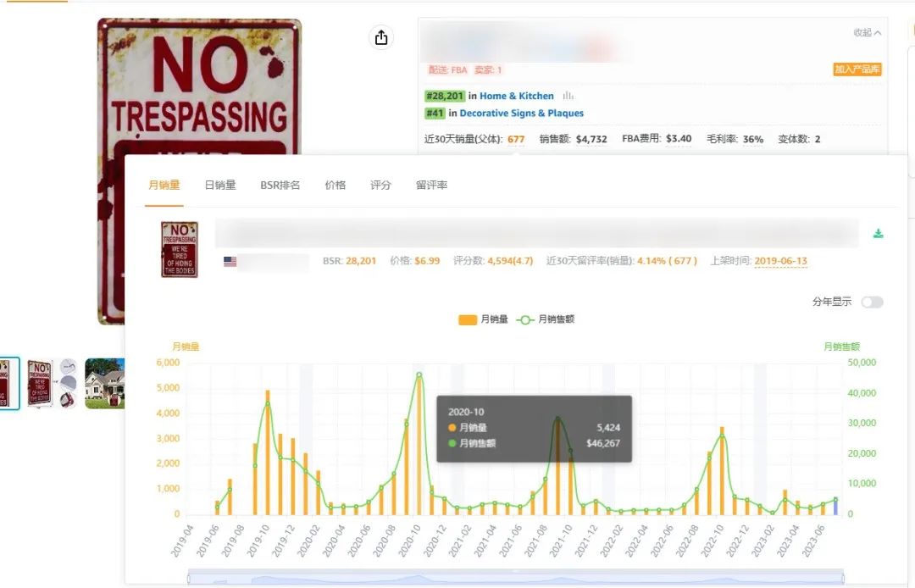The height and width of the screenshot is (588, 915).
Task: Click the US flag marketplace icon
Action: coord(230,261)
